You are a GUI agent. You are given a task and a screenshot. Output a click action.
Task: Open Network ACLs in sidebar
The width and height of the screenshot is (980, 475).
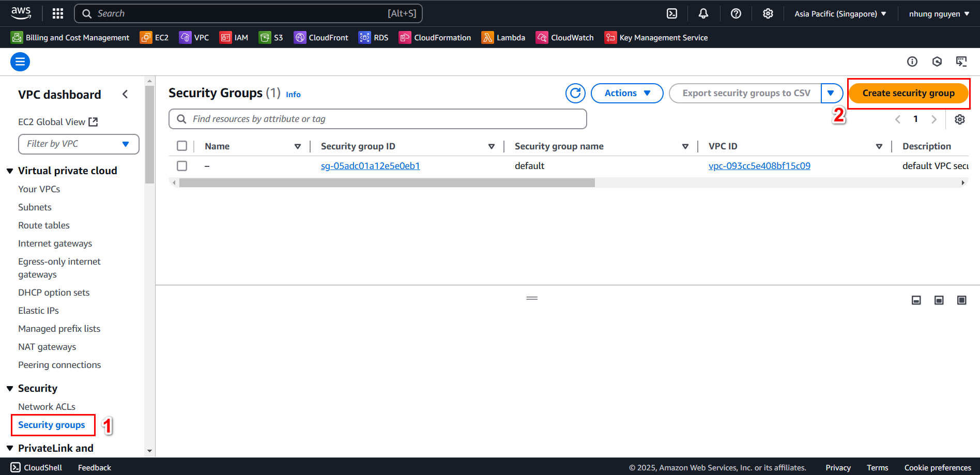(47, 407)
